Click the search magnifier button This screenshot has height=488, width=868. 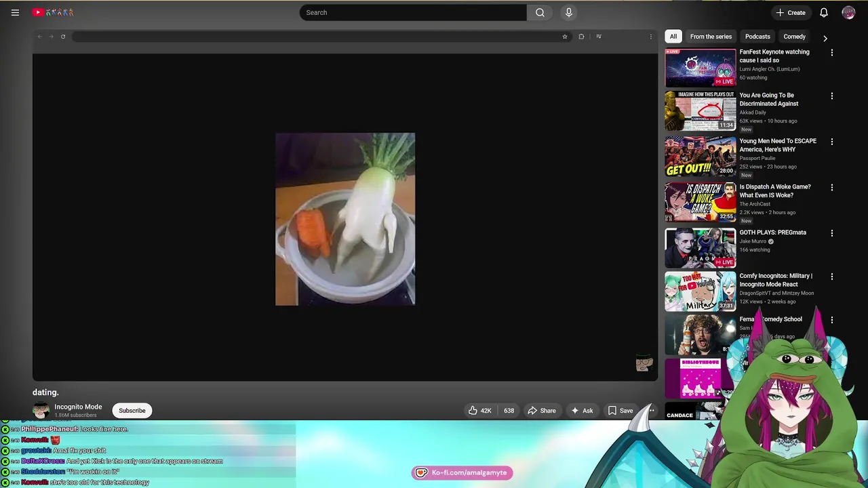[x=540, y=12]
